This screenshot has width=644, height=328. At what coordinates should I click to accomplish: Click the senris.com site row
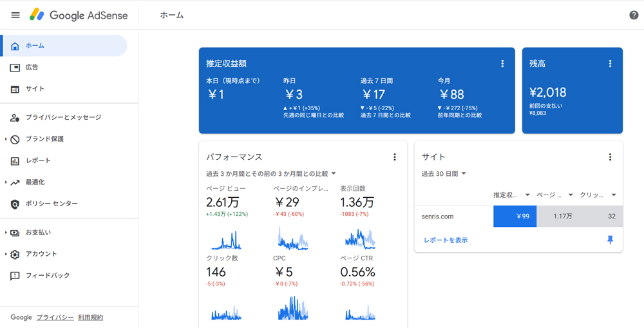(518, 217)
